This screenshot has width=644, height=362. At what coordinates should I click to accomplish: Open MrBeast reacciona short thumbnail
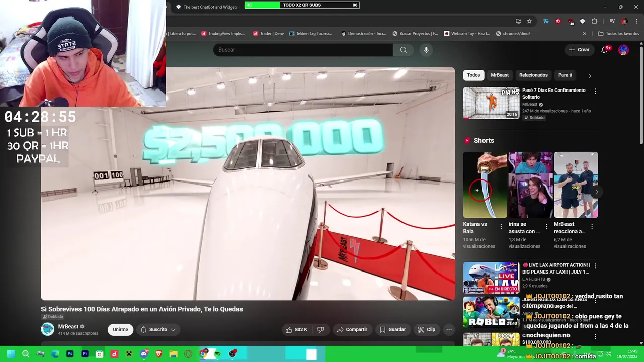coord(576,185)
